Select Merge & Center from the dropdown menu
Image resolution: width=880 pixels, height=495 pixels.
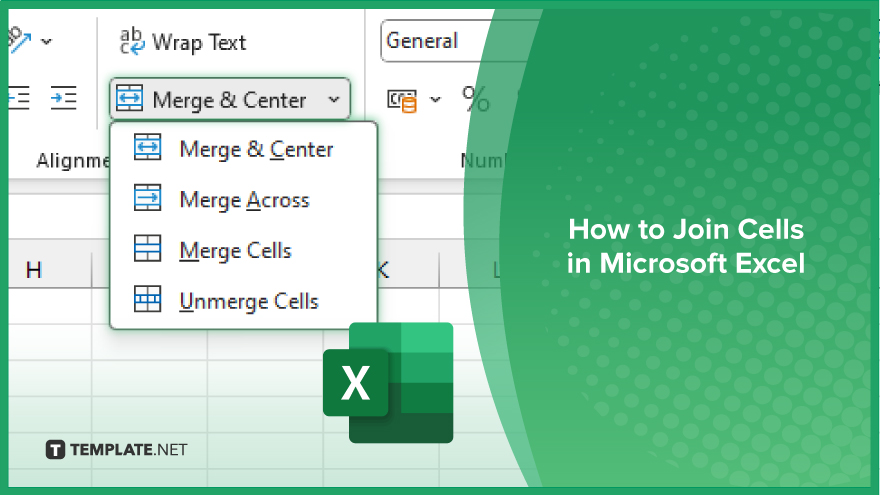[244, 149]
